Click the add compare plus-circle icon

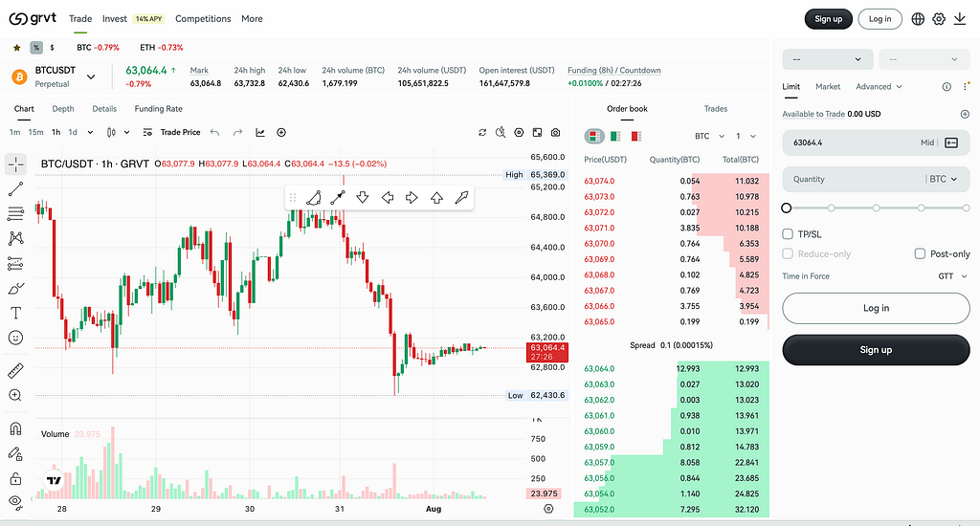[x=281, y=132]
